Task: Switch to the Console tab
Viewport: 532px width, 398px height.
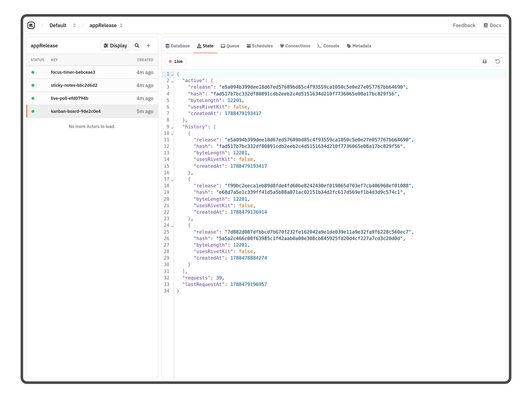Action: 328,46
